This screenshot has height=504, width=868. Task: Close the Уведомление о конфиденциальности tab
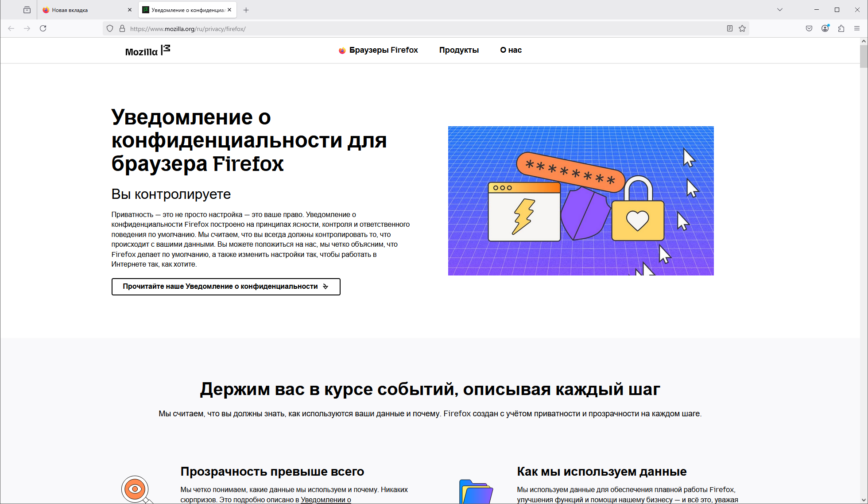tap(229, 10)
